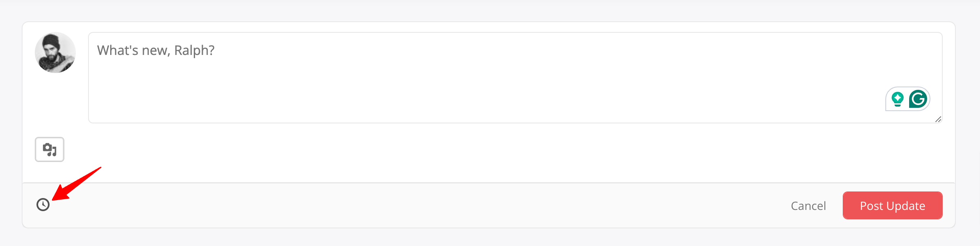Click the clock schedule post icon
Screen dimensions: 980x246
pyautogui.click(x=43, y=205)
